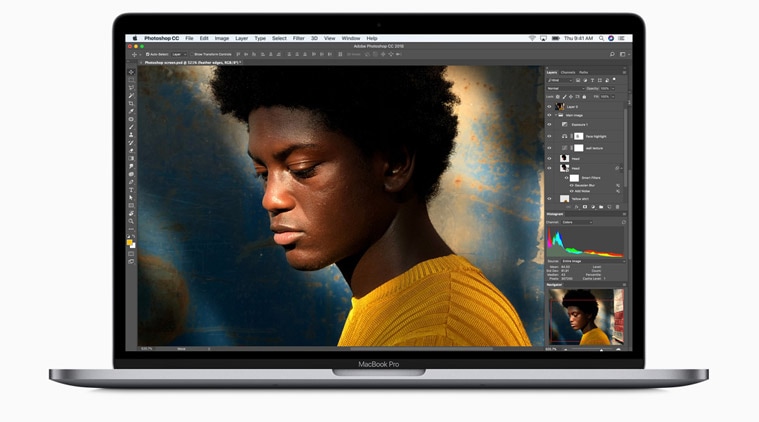Enable the Show Transform Controls checkbox
Image resolution: width=759 pixels, height=422 pixels.
pos(191,54)
